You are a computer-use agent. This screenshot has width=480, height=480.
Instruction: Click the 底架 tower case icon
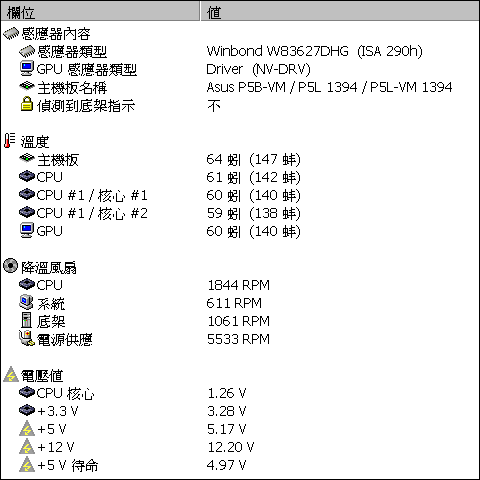(26, 320)
